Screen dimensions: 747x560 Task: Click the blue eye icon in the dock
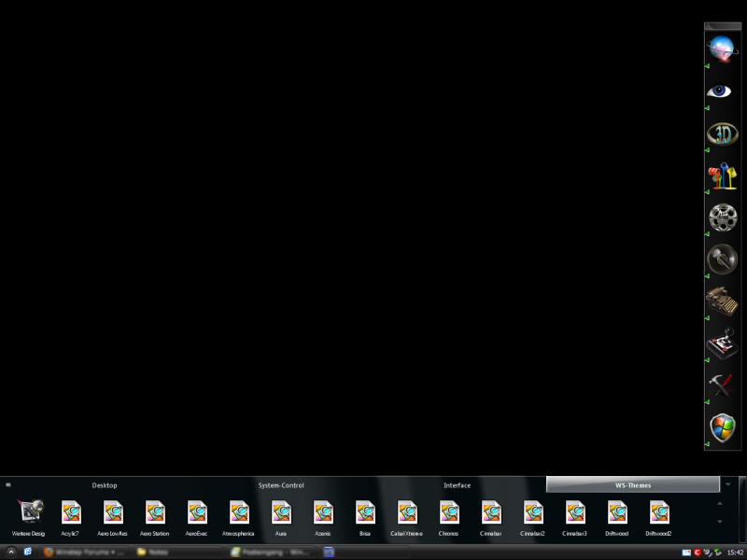721,91
